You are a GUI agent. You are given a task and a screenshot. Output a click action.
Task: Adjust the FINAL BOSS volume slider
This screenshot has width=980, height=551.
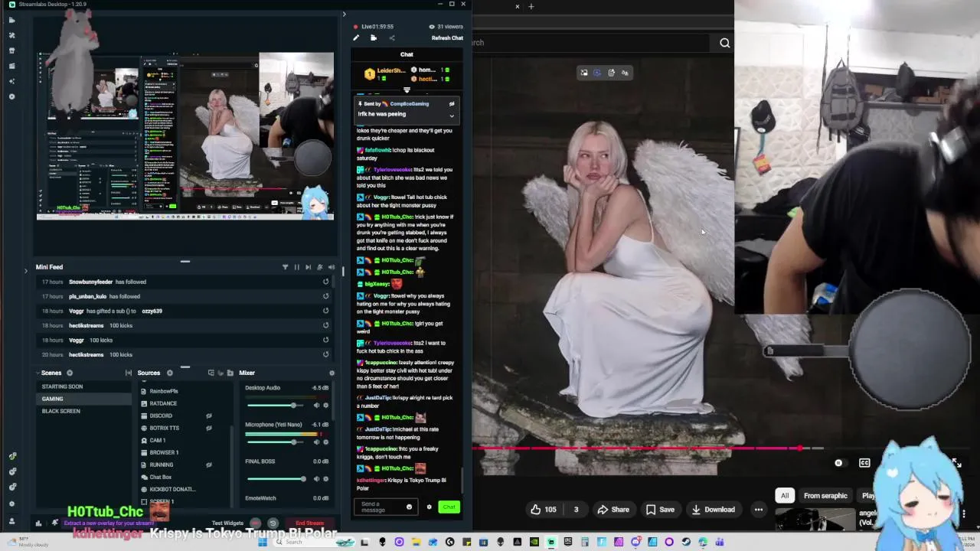(276, 479)
